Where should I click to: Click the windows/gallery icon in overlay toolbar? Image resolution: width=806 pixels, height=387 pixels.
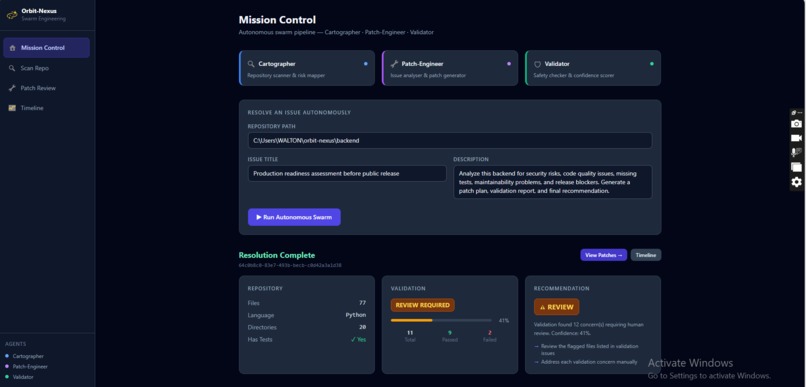(796, 167)
